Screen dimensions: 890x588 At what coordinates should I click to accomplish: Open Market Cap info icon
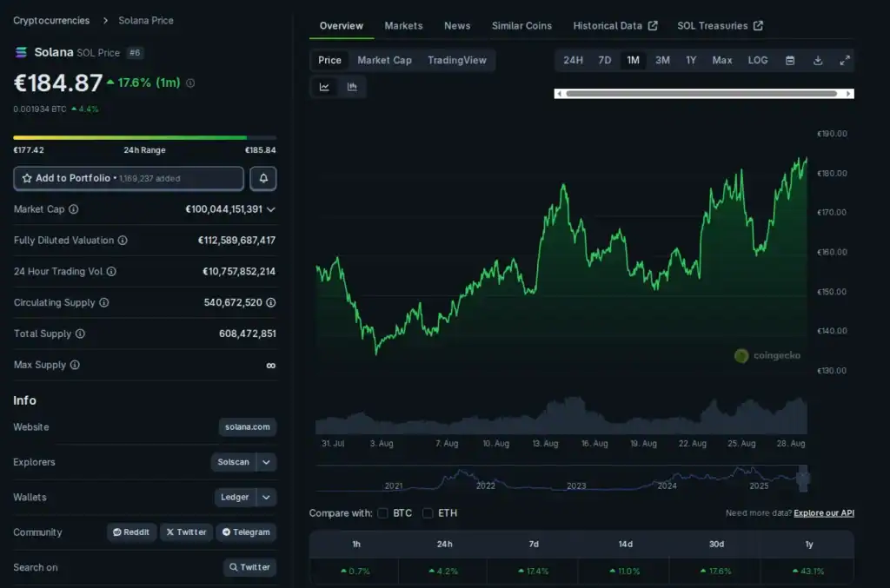(74, 209)
